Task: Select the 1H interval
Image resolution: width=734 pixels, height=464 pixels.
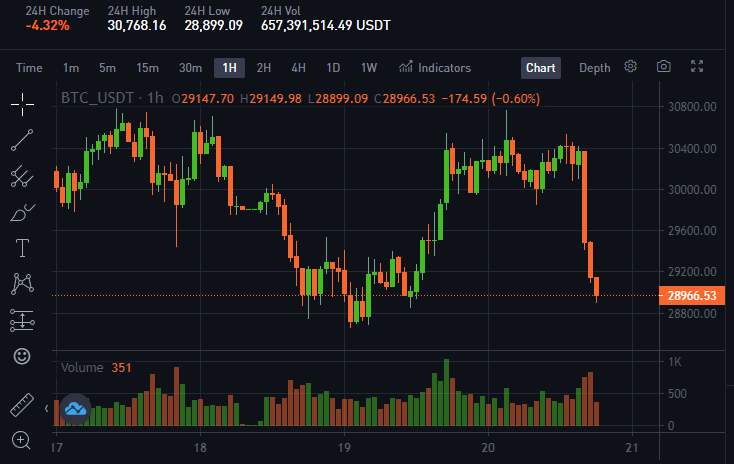Action: [229, 68]
